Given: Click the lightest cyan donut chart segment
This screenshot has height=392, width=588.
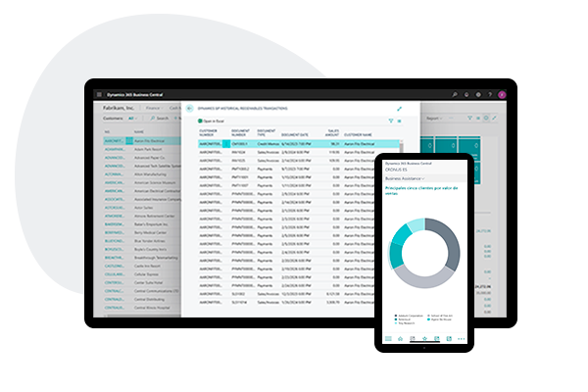Looking at the screenshot, I should click(x=416, y=224).
